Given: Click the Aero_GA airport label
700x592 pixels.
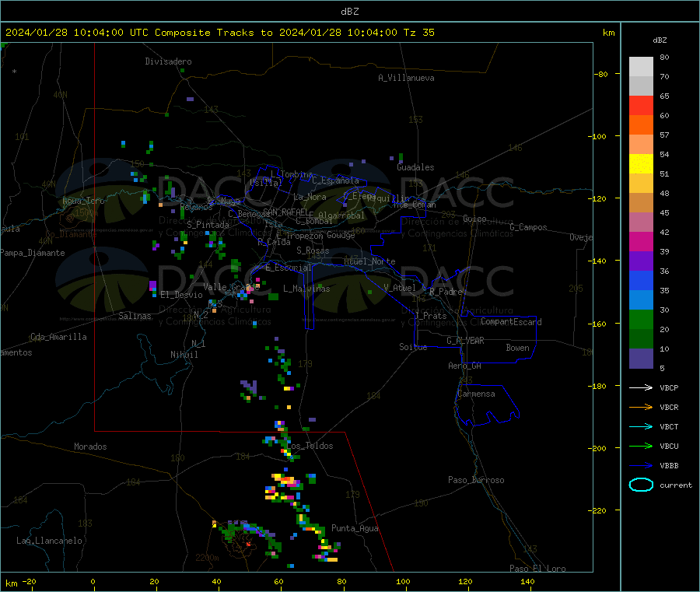Looking at the screenshot, I should pyautogui.click(x=465, y=366).
